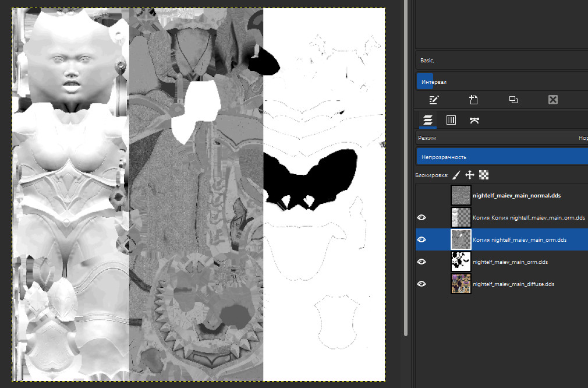
Task: Hide the selected Копия nightelf_maiev_main_orm.dds layer
Action: click(x=421, y=239)
